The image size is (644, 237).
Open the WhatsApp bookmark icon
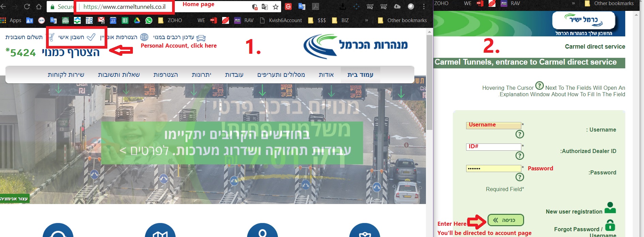pyautogui.click(x=149, y=20)
